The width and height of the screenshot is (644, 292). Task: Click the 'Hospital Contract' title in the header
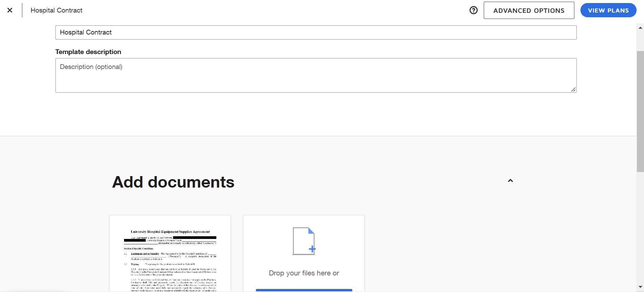coord(56,10)
